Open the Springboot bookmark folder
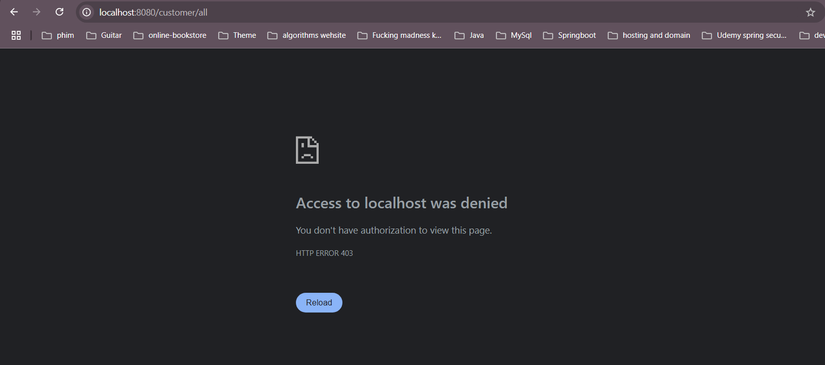 pos(570,35)
